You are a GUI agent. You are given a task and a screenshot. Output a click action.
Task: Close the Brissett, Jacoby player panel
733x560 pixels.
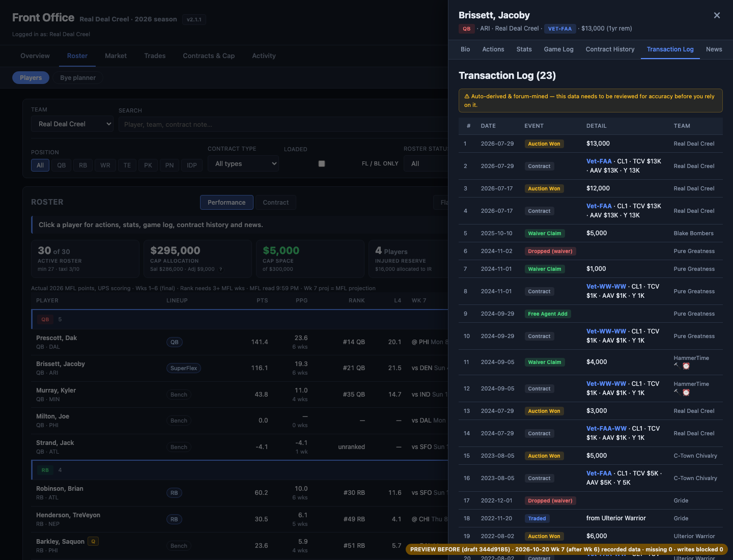click(717, 15)
